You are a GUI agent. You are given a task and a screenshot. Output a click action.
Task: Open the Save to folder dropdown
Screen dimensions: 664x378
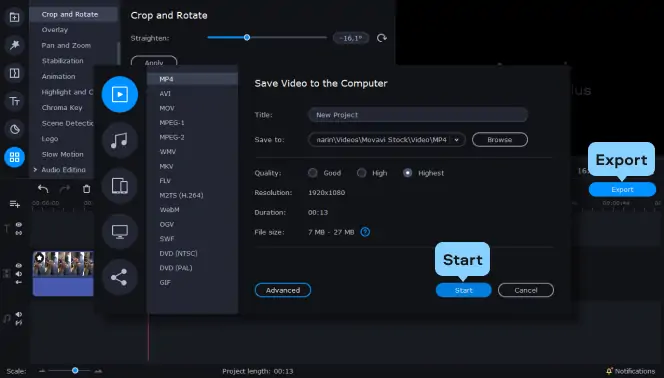pos(456,140)
